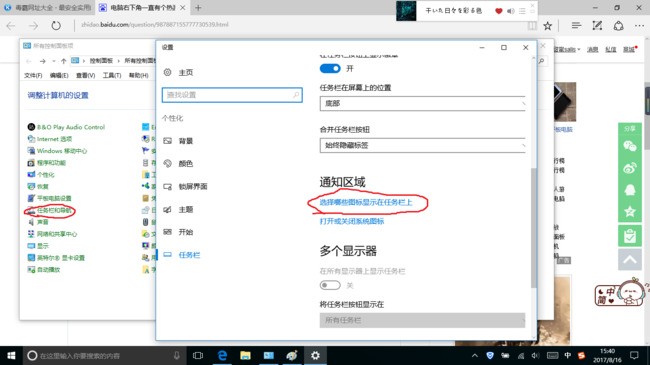650x365 pixels.
Task: Toggle 在所有显示器上显示任务栏 switch
Action: point(330,285)
